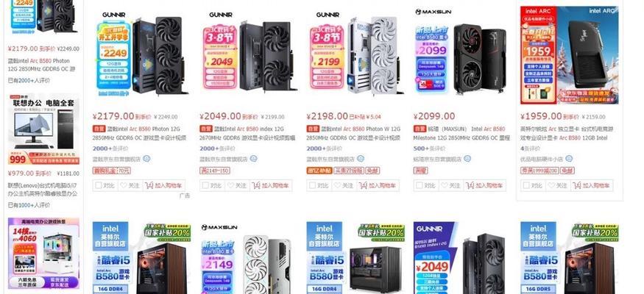This screenshot has width=644, height=294.
Task: Add the ¥2179 GUNNIR Photon card to cart
Action: 163,185
